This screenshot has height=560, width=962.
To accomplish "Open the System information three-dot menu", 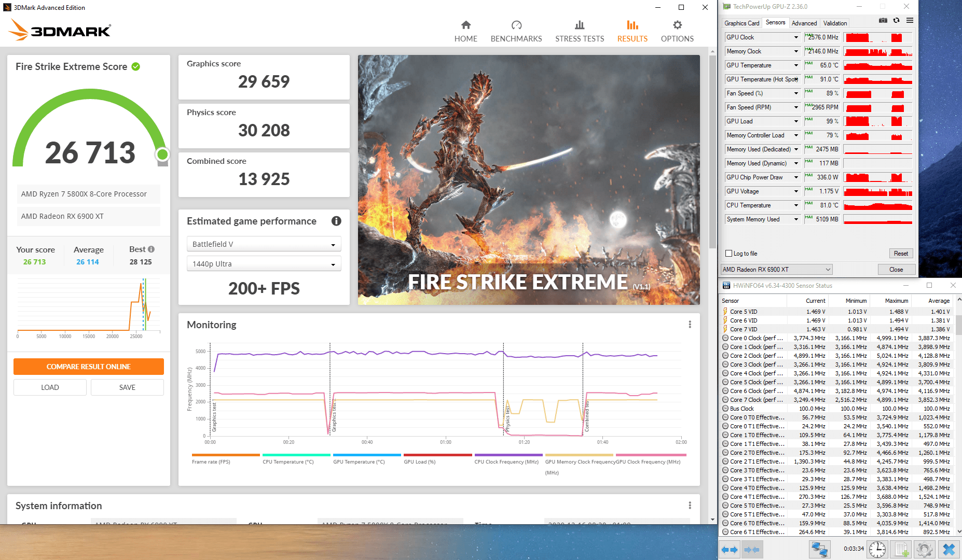I will click(x=690, y=506).
